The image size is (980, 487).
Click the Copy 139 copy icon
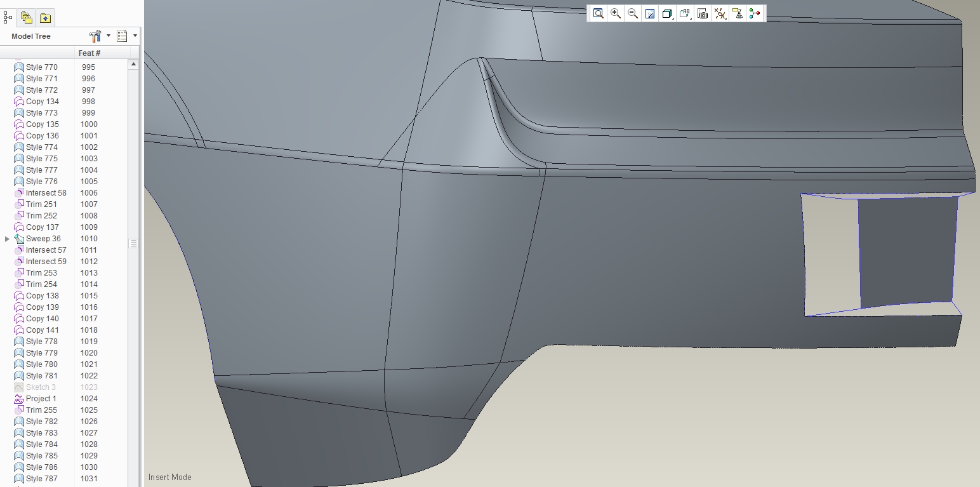pos(19,307)
